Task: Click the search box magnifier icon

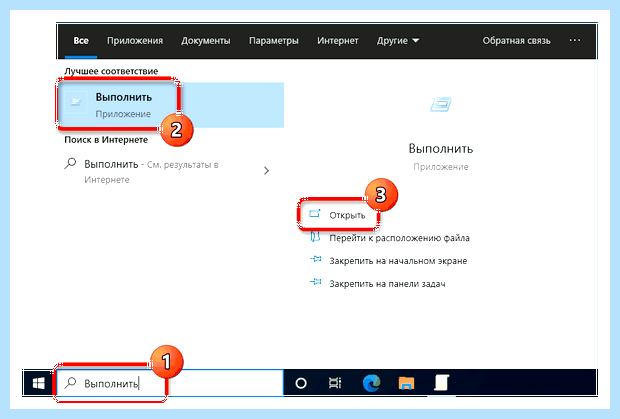Action: pyautogui.click(x=70, y=383)
